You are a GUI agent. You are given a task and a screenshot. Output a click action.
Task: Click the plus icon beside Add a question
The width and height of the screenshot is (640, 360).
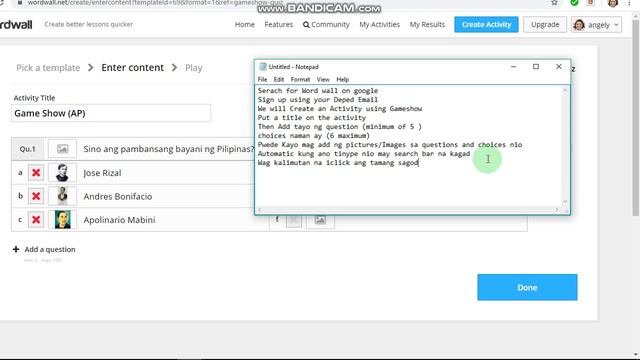pos(16,249)
